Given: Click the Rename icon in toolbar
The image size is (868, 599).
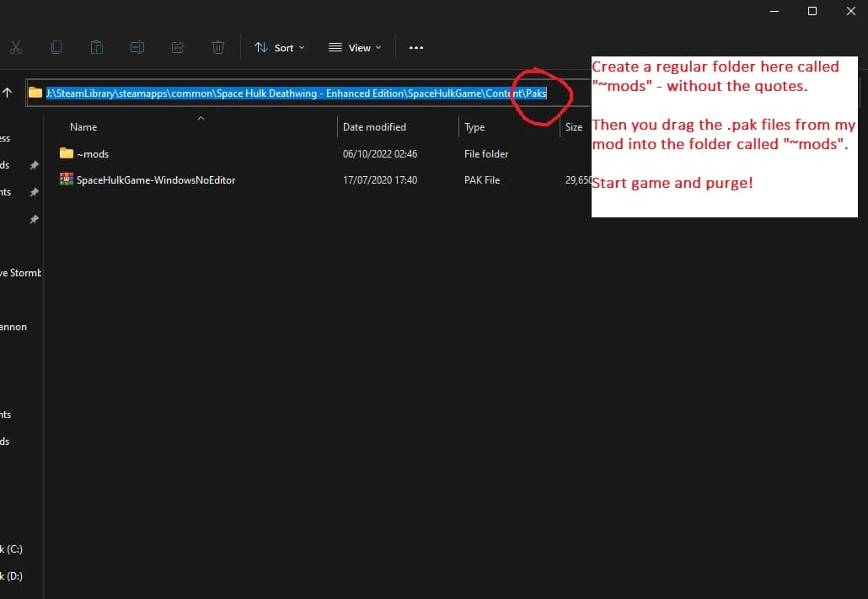Looking at the screenshot, I should 137,48.
